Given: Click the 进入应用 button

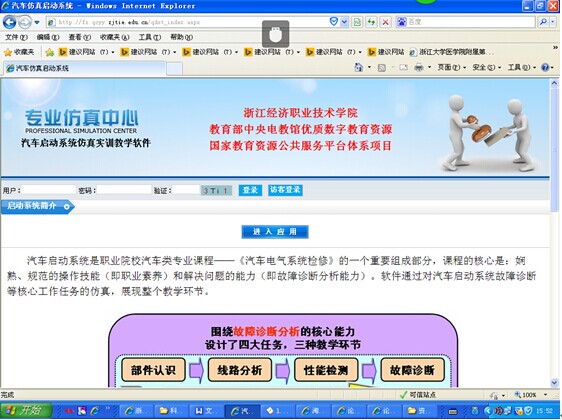Looking at the screenshot, I should 275,232.
